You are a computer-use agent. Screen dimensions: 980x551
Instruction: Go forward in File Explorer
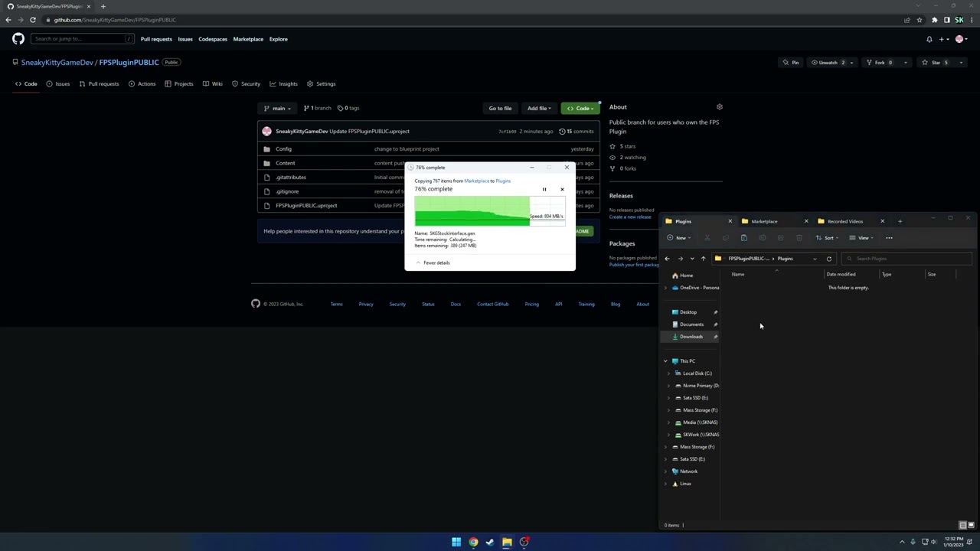coord(680,259)
